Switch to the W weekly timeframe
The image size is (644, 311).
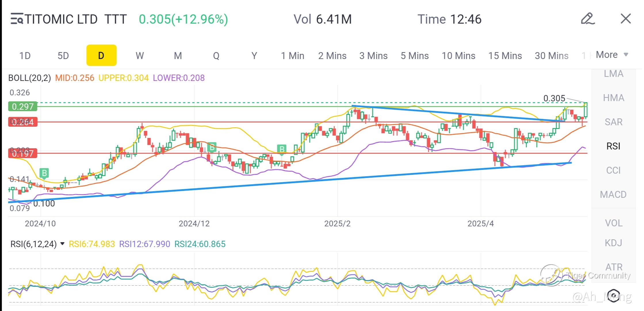(139, 55)
